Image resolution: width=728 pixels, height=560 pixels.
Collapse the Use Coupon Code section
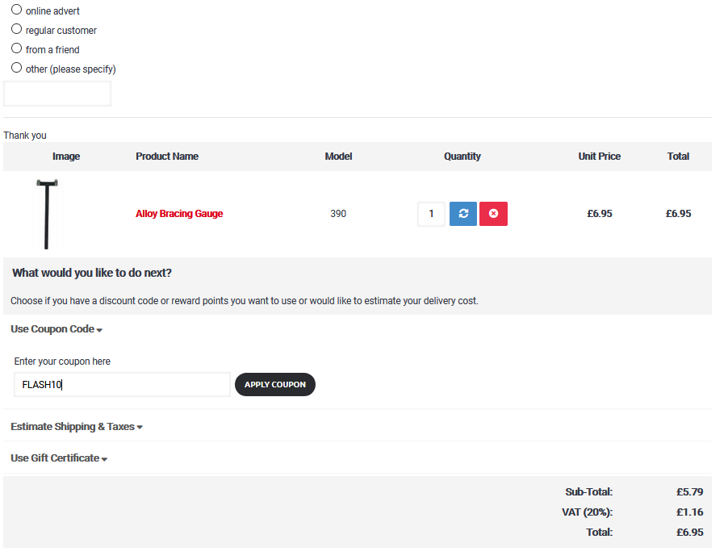coord(56,329)
